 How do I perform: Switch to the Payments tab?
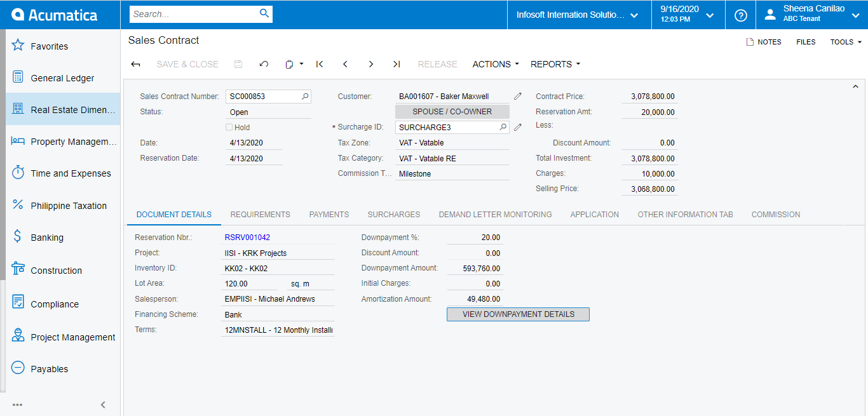pos(329,215)
